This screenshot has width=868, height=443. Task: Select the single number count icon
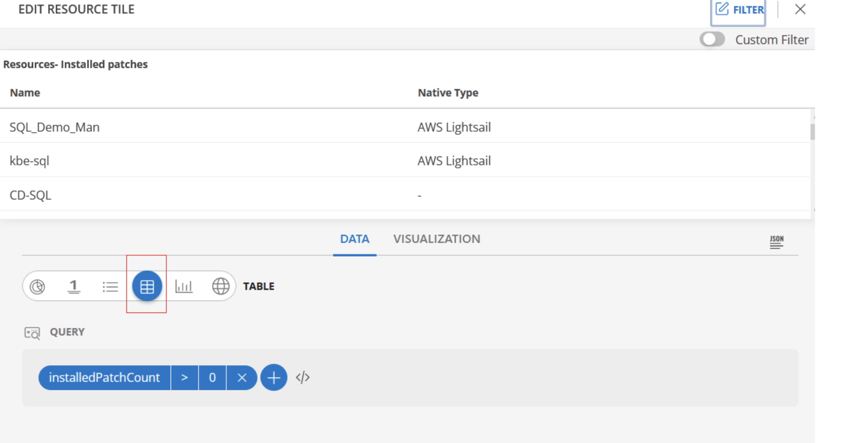click(74, 287)
